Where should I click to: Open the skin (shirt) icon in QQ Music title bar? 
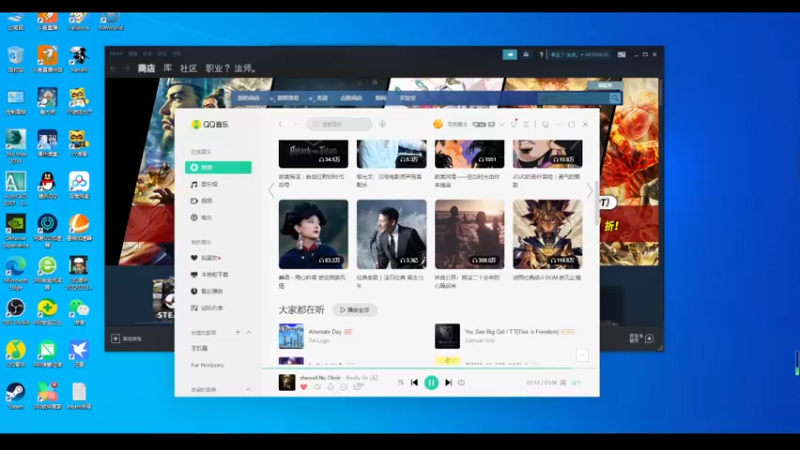point(514,124)
